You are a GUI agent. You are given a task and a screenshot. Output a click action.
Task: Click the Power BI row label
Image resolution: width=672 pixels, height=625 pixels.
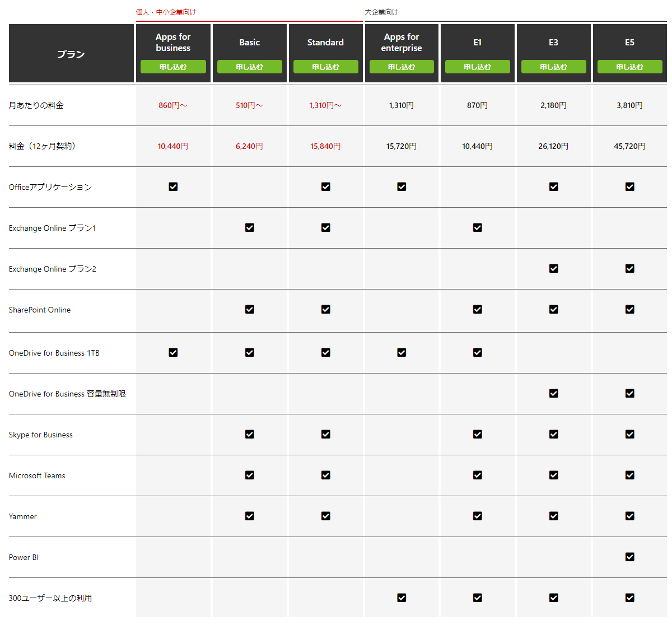[x=24, y=557]
